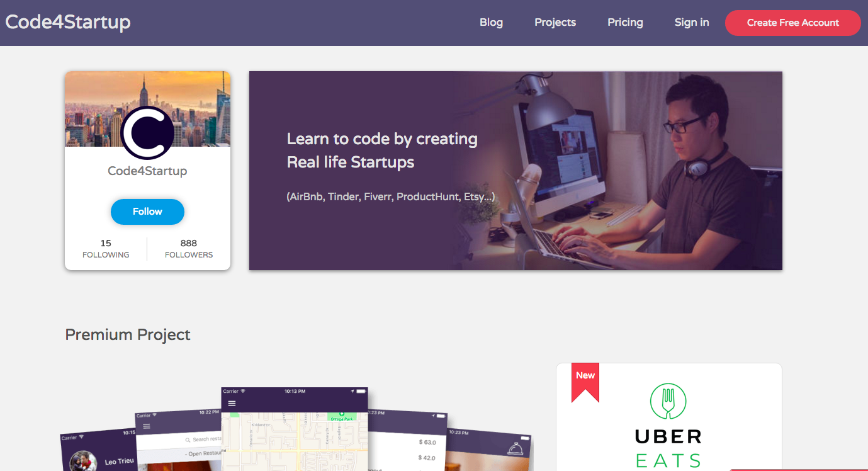Image resolution: width=868 pixels, height=471 pixels.
Task: Open the map screen phone mockup thumbnail
Action: pos(294,429)
